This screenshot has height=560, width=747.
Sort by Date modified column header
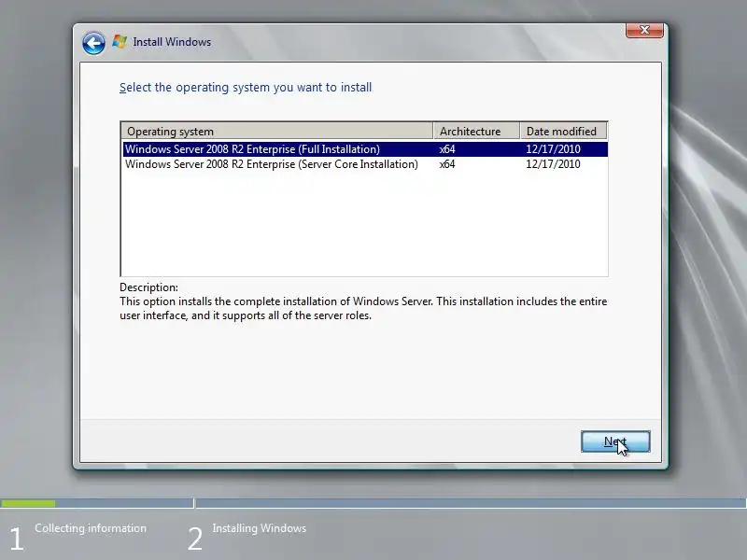point(563,131)
